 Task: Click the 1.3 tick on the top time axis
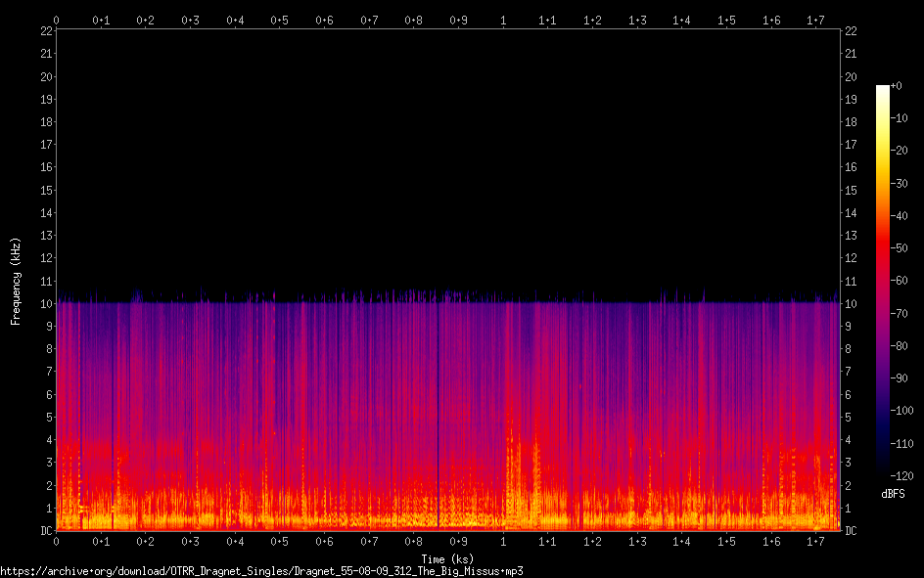637,20
